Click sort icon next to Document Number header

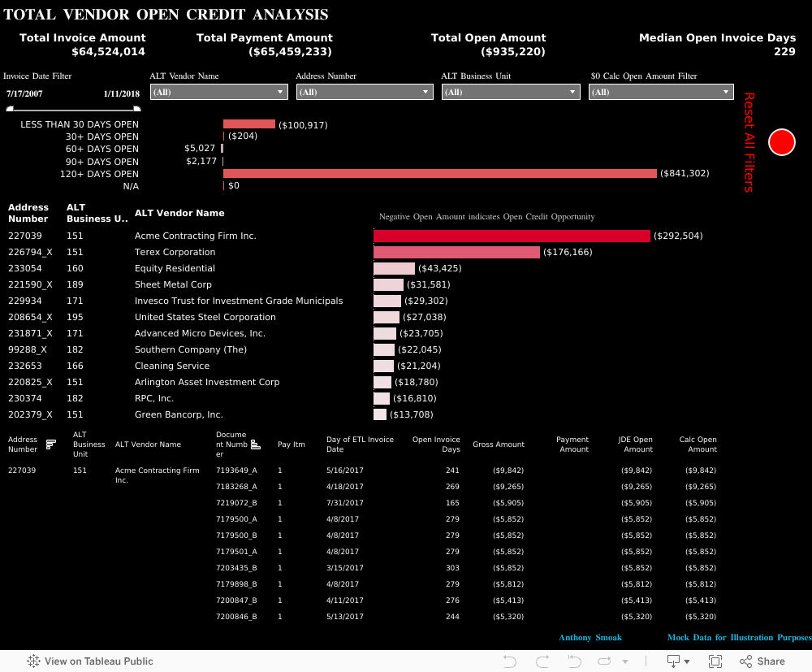pos(255,444)
